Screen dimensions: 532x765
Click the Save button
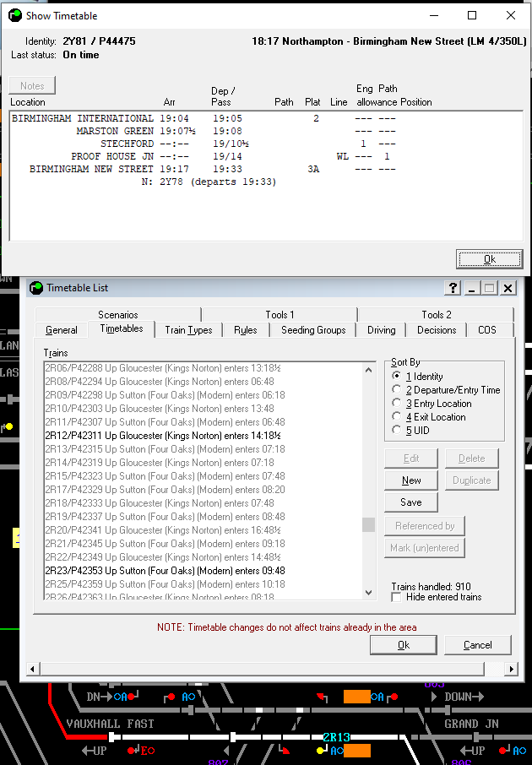pyautogui.click(x=411, y=502)
